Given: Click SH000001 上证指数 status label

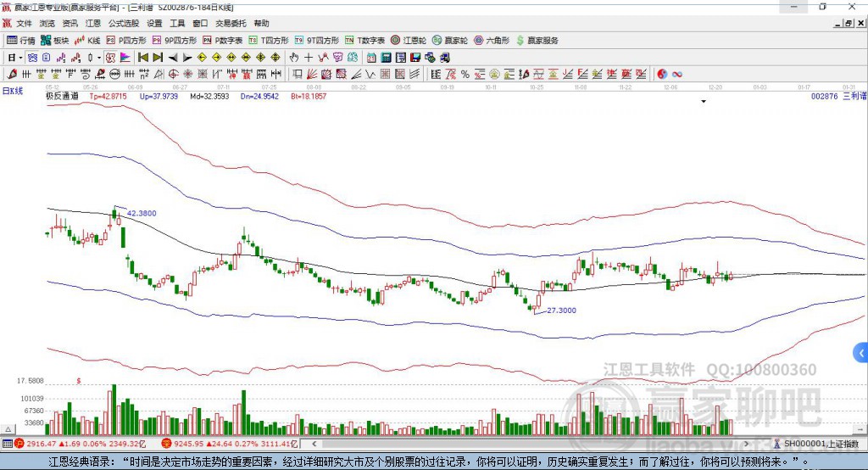Looking at the screenshot, I should [816, 444].
